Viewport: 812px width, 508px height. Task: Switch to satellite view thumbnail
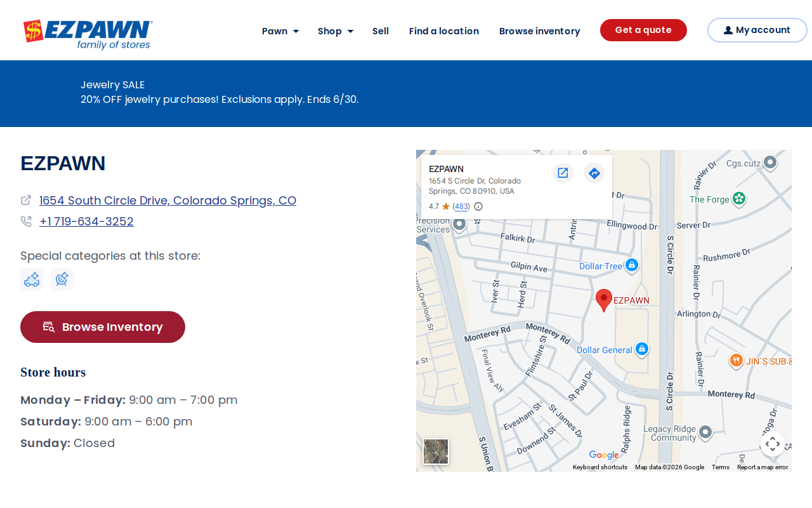pos(436,451)
